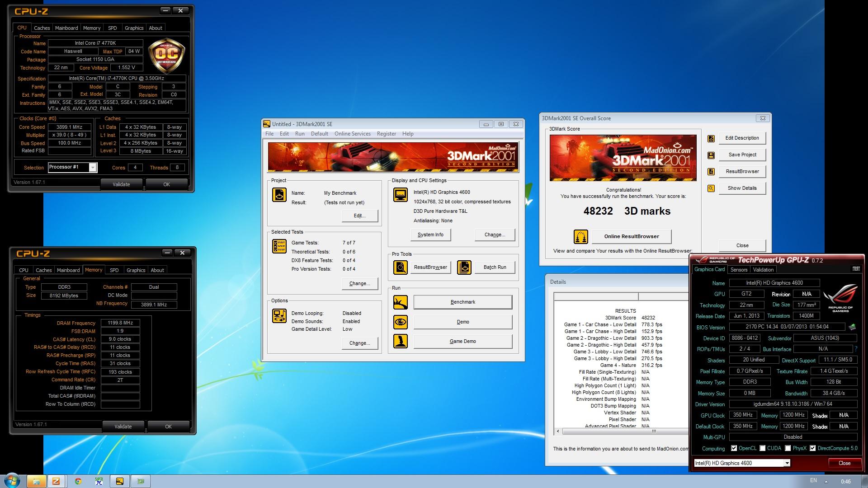Toggle the PhysX checkbox in GPU-Z
Viewport: 868px width, 488px height.
[788, 448]
